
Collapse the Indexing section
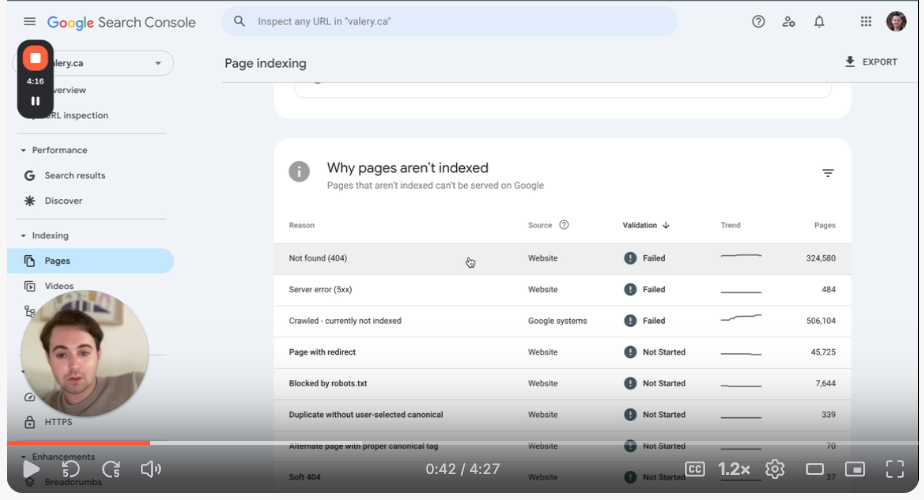tap(24, 236)
